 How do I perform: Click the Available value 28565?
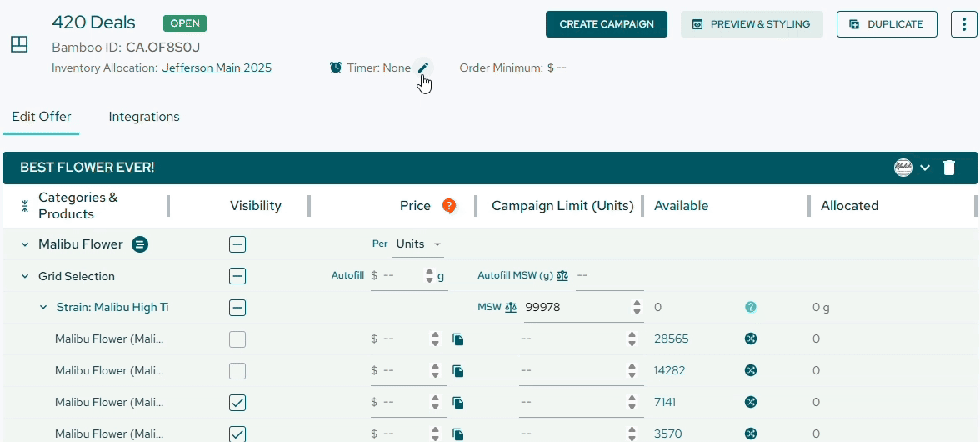click(672, 339)
